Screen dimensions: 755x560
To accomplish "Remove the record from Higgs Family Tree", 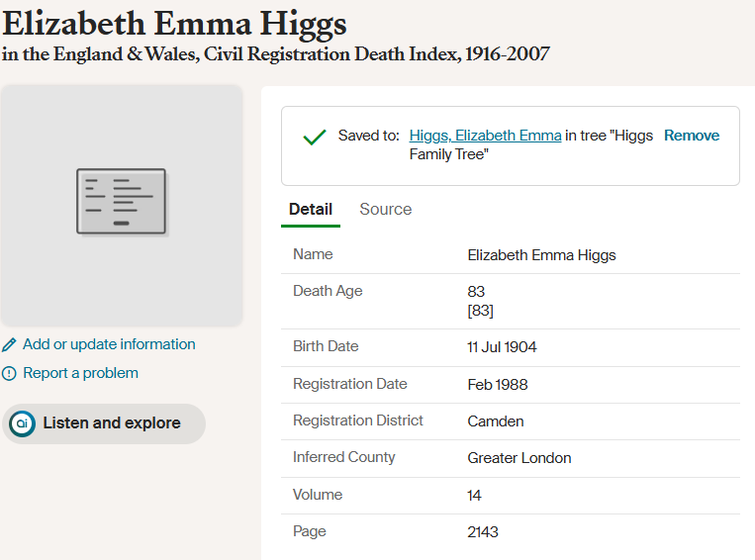I will (x=692, y=136).
